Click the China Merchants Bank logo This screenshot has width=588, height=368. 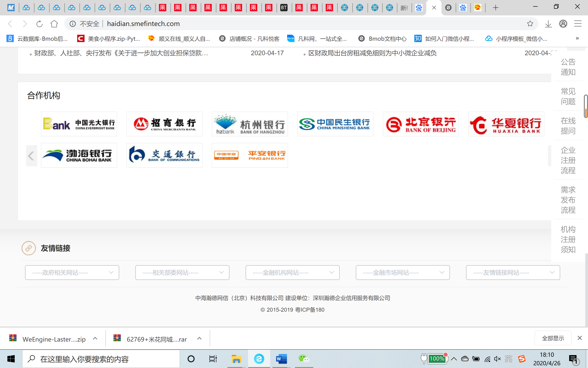(x=164, y=124)
